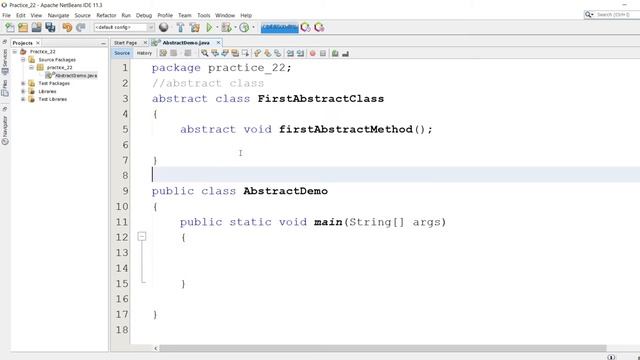Stop macro recording with the square icon
Screen dimensions: 640x360
click(x=323, y=53)
